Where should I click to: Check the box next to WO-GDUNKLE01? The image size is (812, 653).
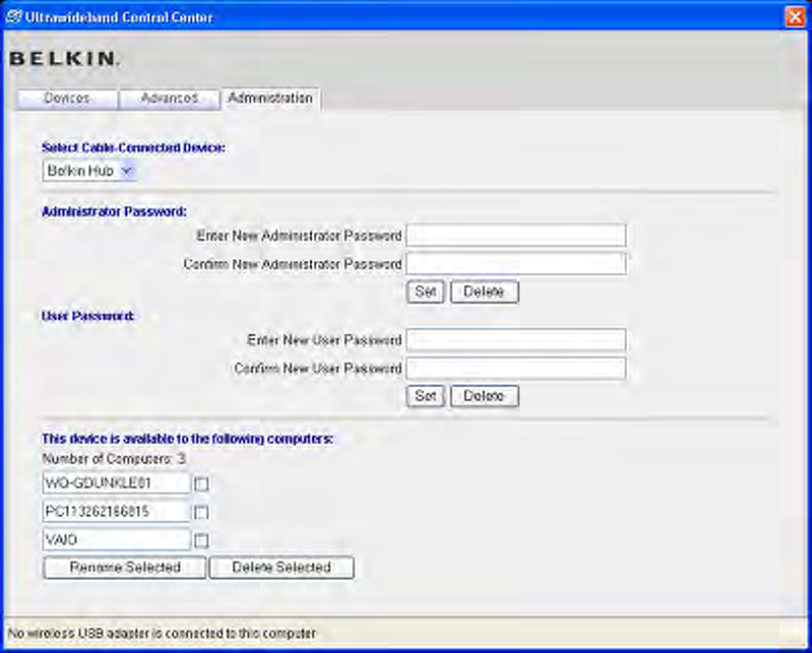coord(201,484)
